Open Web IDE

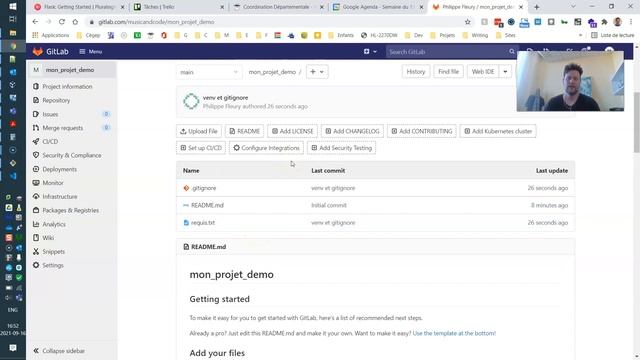483,72
